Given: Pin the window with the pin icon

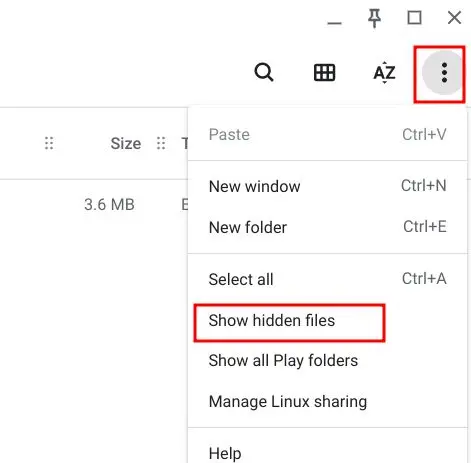Looking at the screenshot, I should coord(374,18).
